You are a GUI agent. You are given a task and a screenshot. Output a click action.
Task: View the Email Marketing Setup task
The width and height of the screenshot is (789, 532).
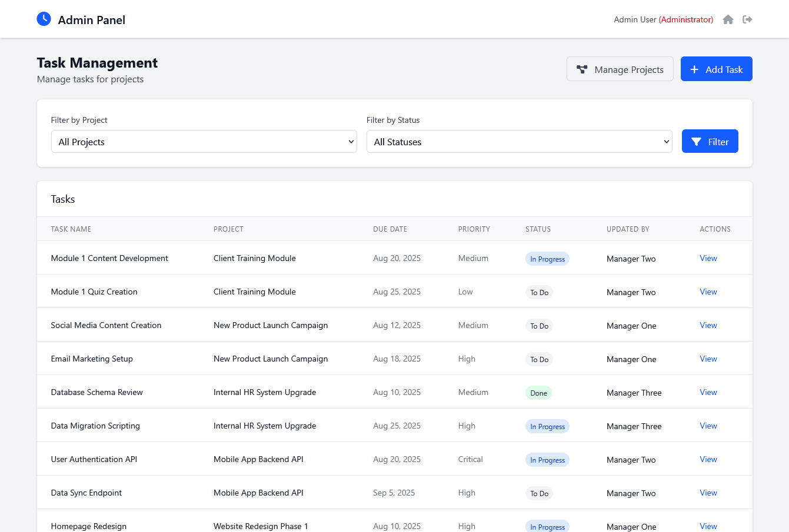[708, 359]
